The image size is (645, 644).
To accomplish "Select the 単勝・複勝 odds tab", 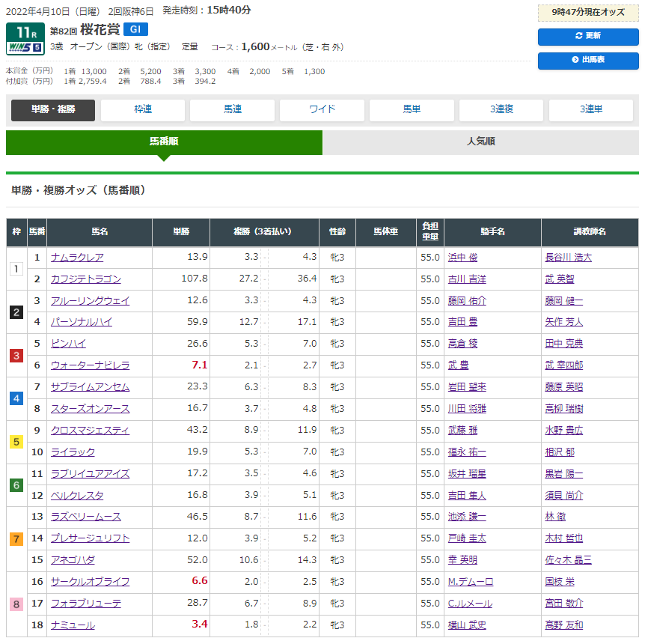I will [53, 109].
